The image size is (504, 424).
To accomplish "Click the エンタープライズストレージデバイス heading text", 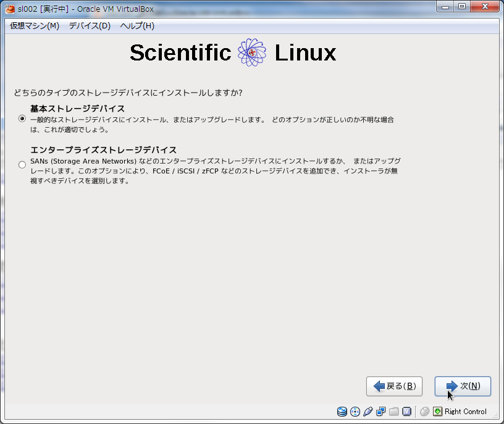I will click(x=104, y=150).
